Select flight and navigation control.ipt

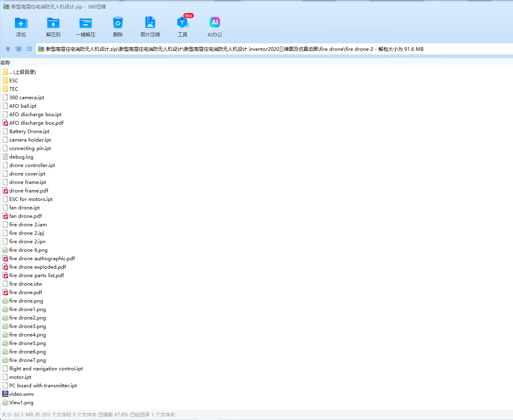(x=43, y=368)
